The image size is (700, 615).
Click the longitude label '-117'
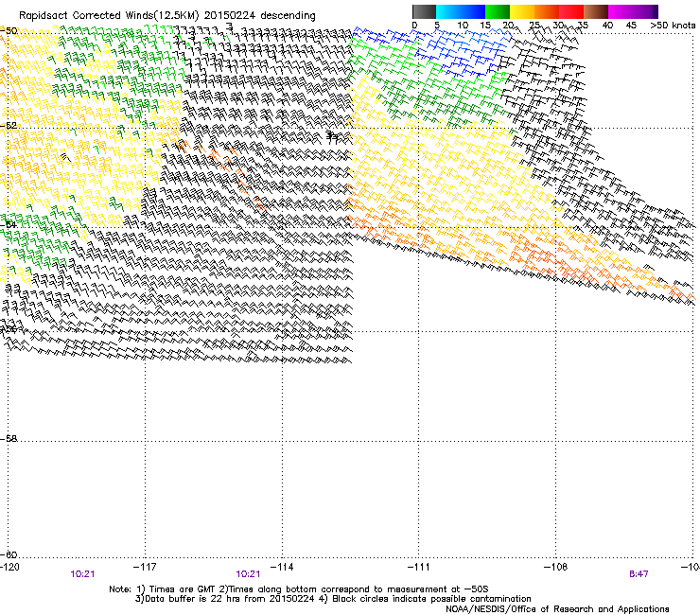(145, 567)
